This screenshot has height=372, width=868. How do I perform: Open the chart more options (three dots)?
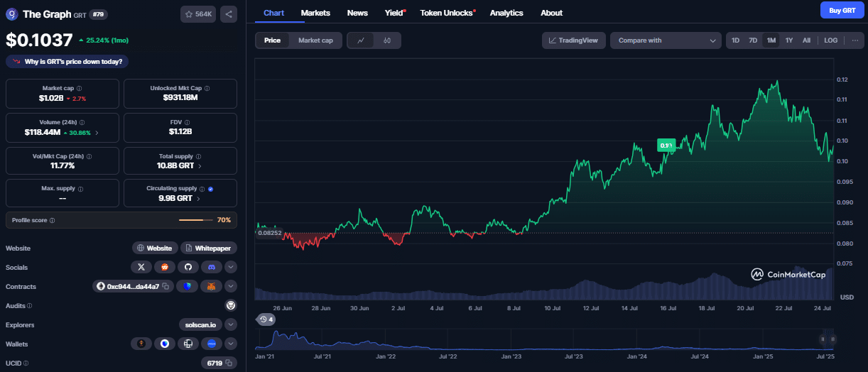pyautogui.click(x=855, y=40)
